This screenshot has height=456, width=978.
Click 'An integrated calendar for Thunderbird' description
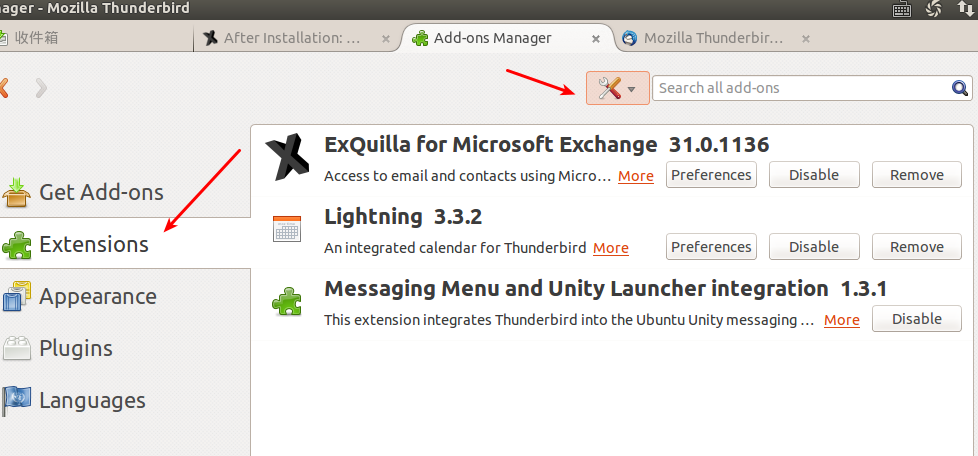click(x=455, y=248)
